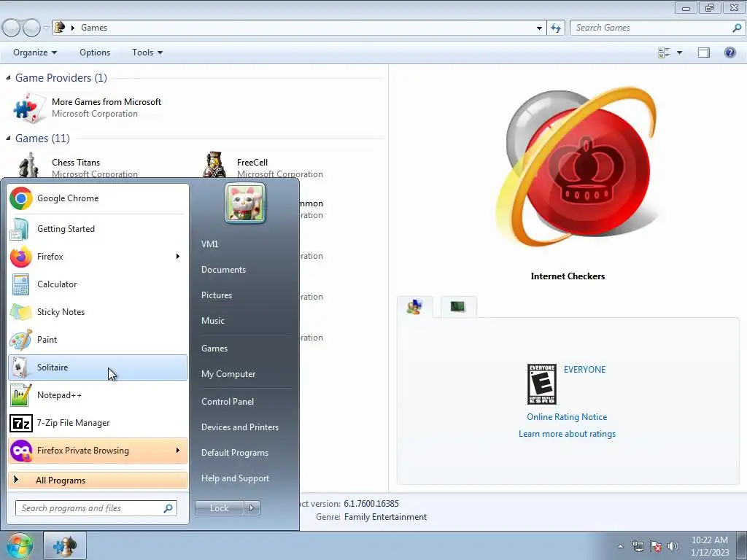
Task: Open Default Programs
Action: point(235,452)
